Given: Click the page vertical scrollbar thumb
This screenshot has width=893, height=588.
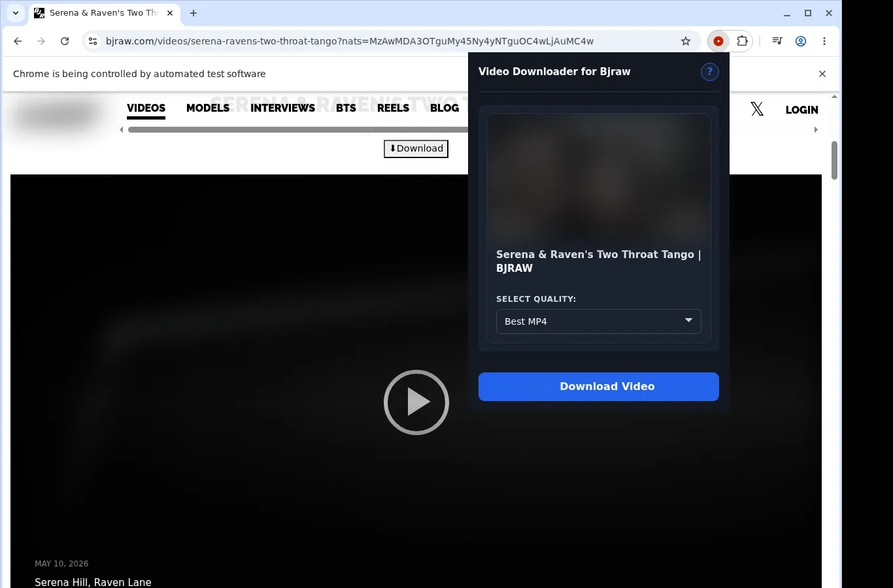Looking at the screenshot, I should coord(834,160).
